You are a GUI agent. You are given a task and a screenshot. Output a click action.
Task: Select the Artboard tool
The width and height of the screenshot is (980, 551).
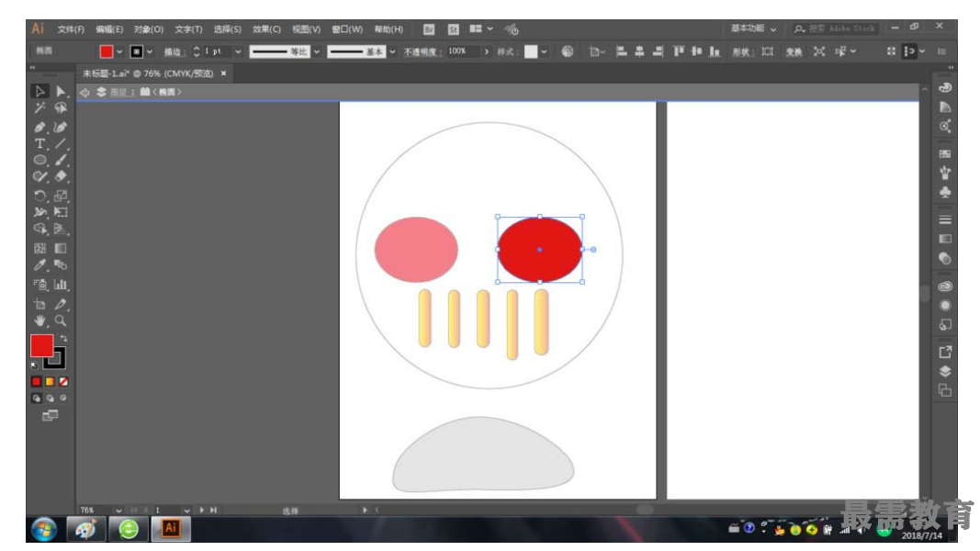[x=39, y=304]
